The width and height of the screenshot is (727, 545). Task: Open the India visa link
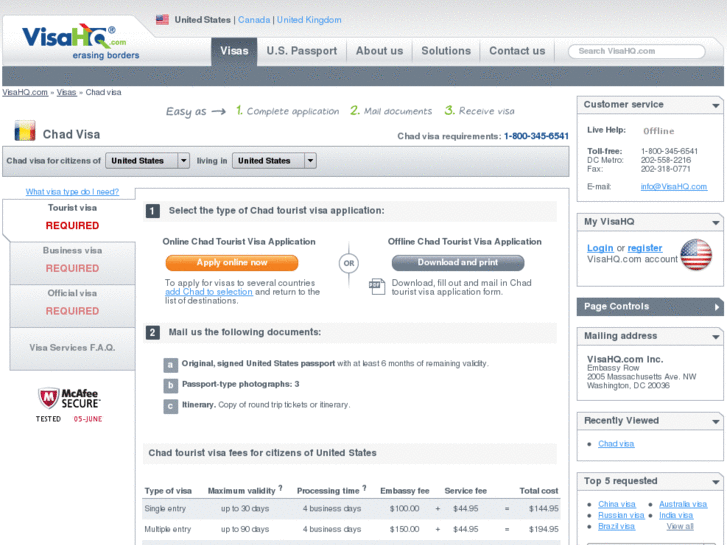[676, 515]
